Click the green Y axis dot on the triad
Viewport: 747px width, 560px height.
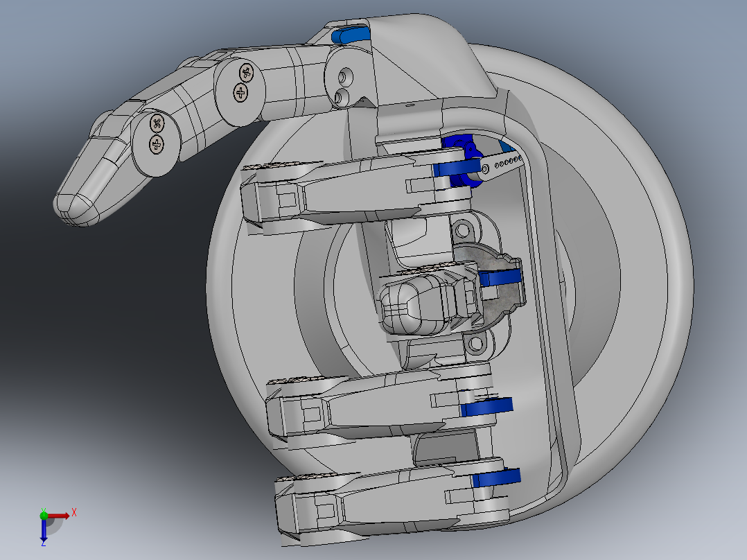[44, 515]
